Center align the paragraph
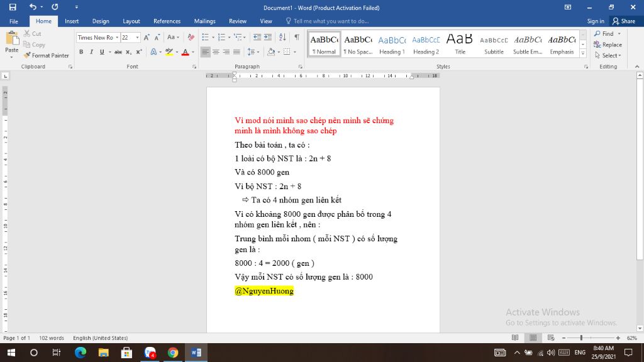Screen dimensions: 644x362 216,52
